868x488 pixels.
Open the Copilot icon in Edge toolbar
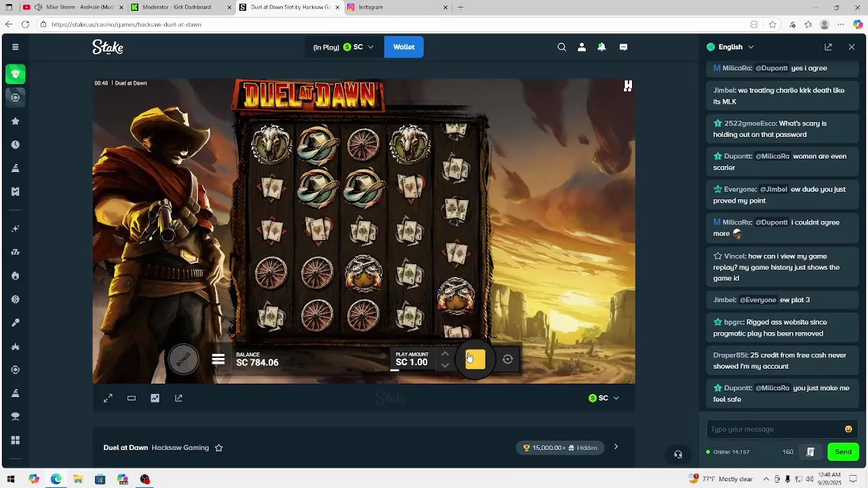[858, 24]
